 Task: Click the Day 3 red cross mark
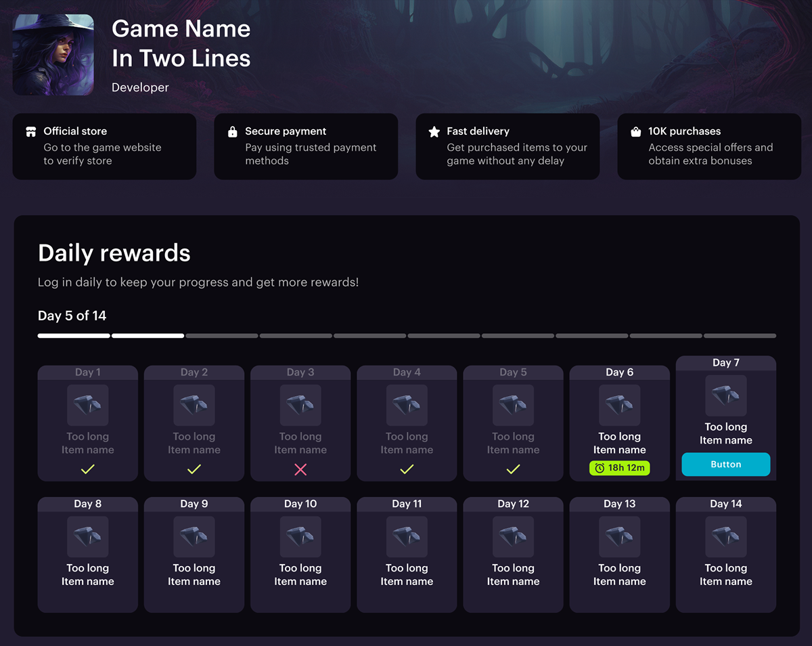coord(300,469)
